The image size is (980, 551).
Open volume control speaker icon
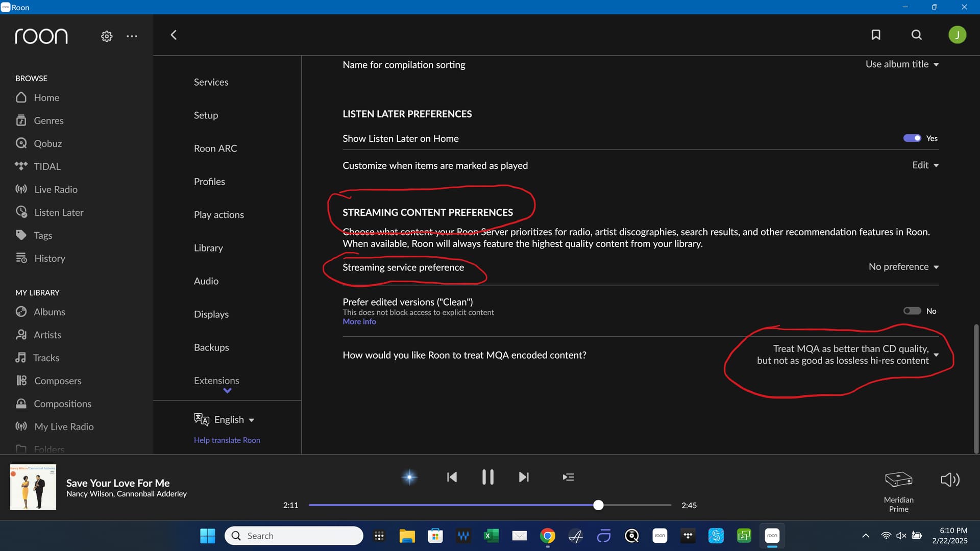[950, 480]
